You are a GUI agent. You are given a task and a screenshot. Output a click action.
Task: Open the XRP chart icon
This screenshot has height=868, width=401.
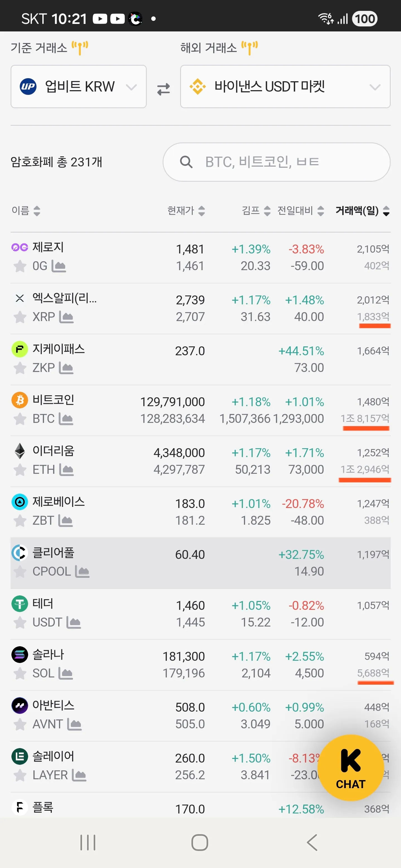pyautogui.click(x=66, y=317)
